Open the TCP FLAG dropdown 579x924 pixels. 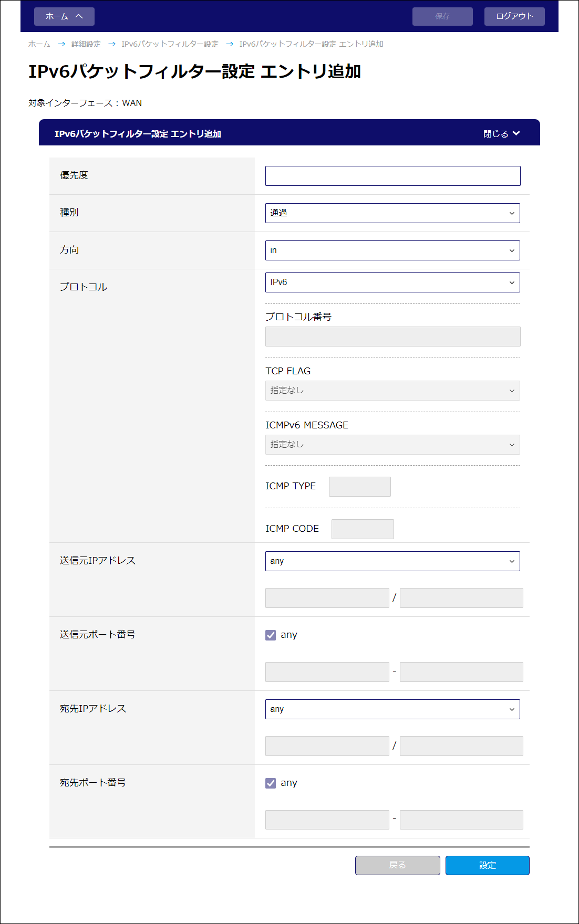[392, 391]
